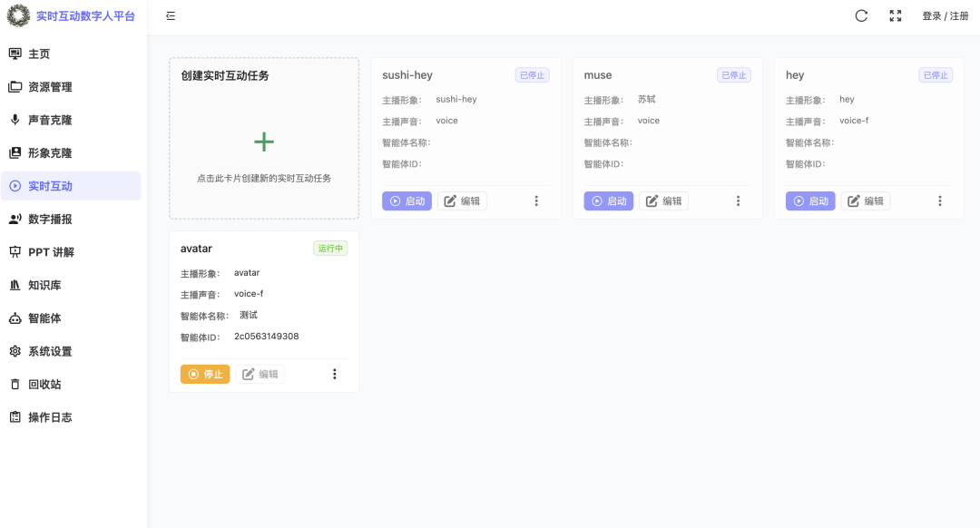This screenshot has width=980, height=528.
Task: Click 创建实时互动任务 card title
Action: (x=225, y=75)
